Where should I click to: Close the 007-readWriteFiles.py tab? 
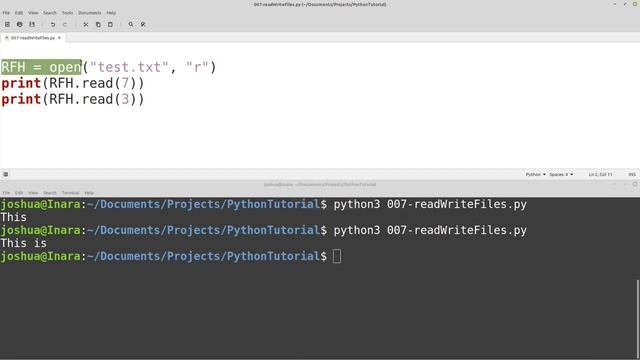point(59,38)
